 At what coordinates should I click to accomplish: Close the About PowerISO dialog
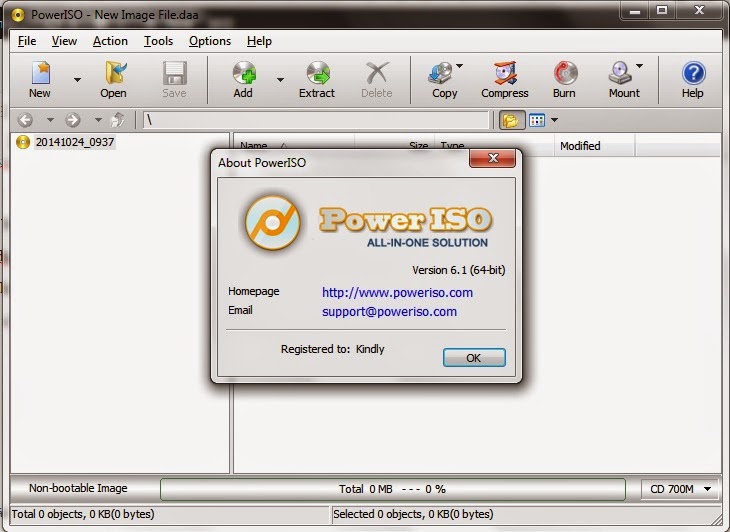click(493, 158)
